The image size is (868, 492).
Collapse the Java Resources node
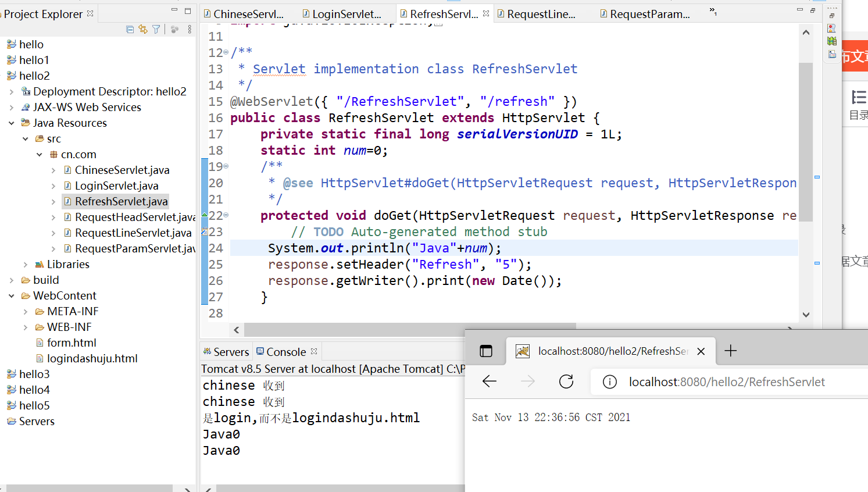click(12, 123)
